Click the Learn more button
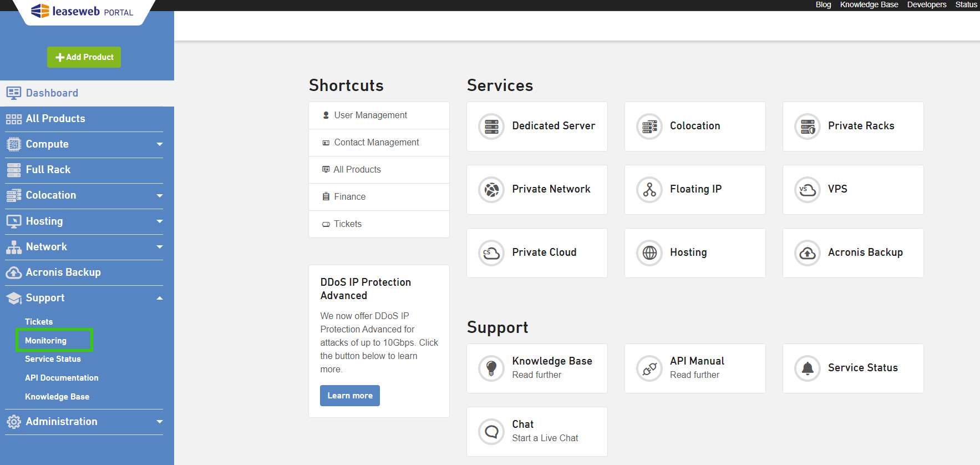The height and width of the screenshot is (465, 980). pyautogui.click(x=350, y=396)
